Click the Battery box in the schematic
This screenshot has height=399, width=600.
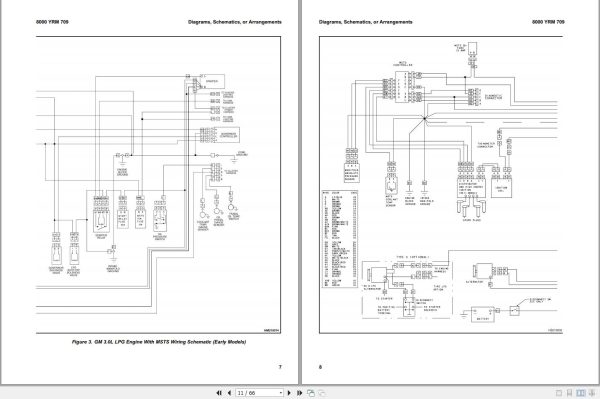tap(483, 314)
